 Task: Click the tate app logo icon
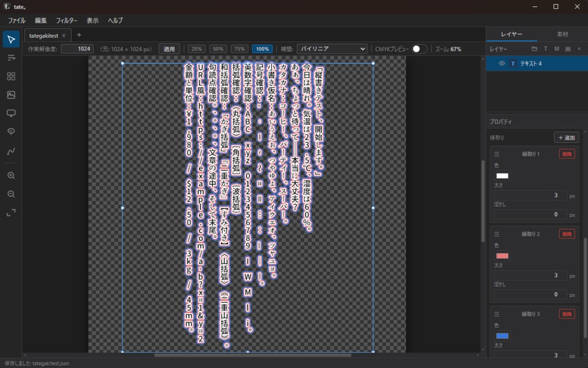tap(7, 6)
